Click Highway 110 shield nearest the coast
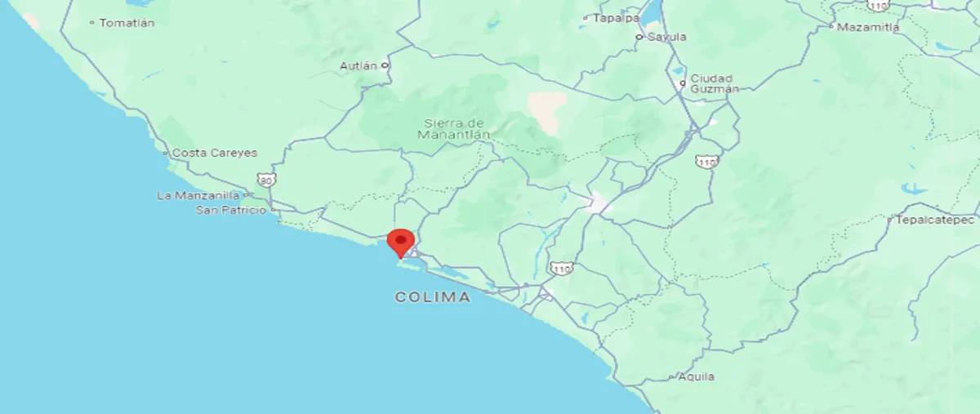This screenshot has width=980, height=414. [560, 269]
